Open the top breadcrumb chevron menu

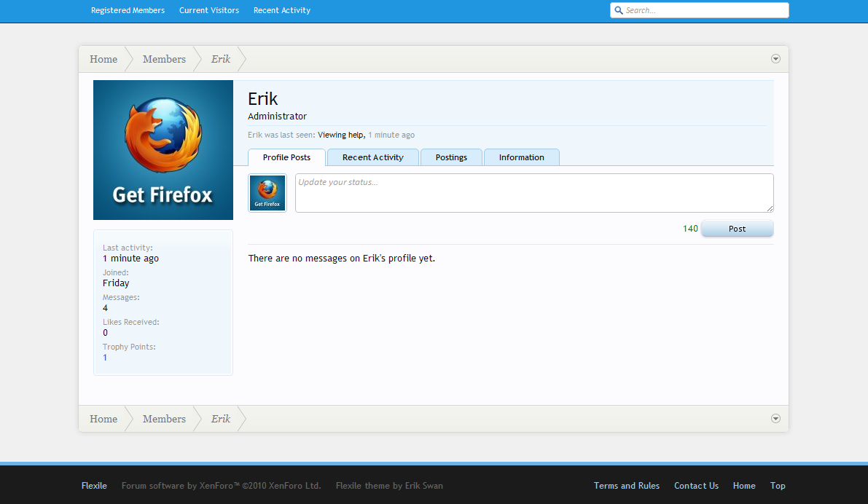point(775,58)
